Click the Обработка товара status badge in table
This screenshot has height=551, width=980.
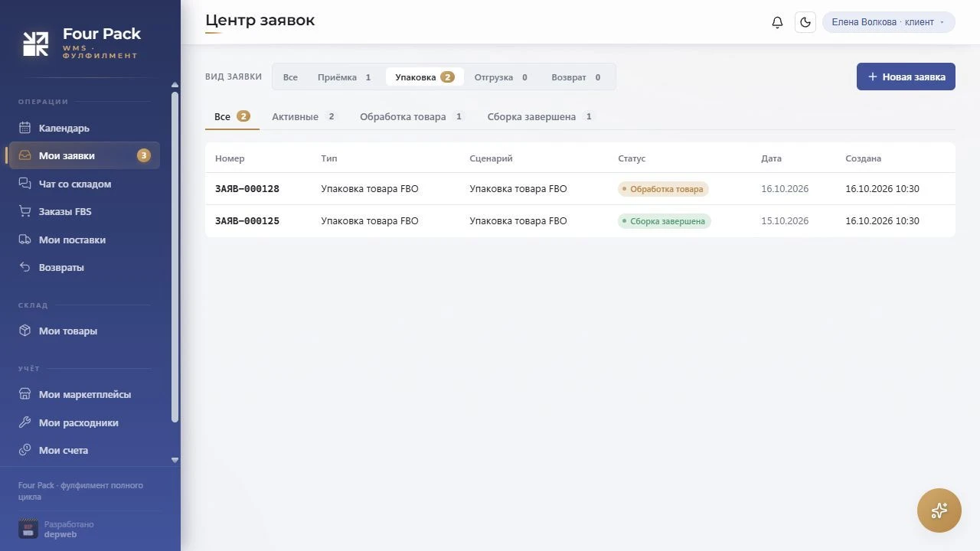tap(663, 189)
